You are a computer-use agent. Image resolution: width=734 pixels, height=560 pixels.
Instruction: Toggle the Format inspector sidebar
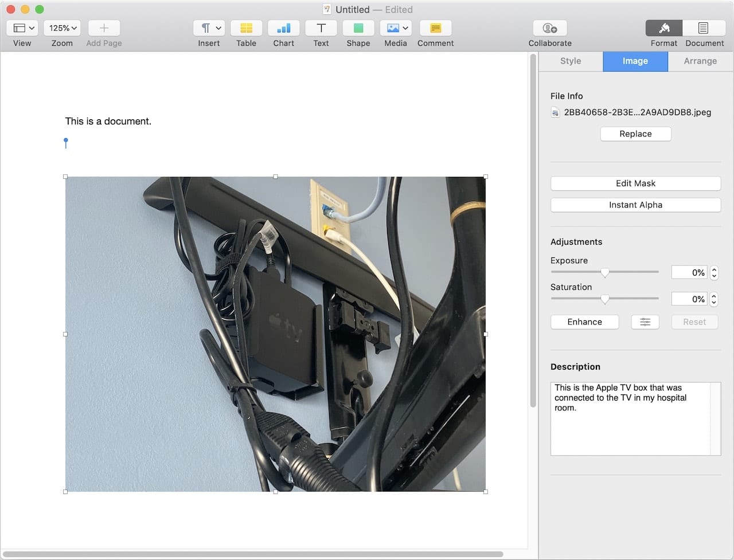663,28
